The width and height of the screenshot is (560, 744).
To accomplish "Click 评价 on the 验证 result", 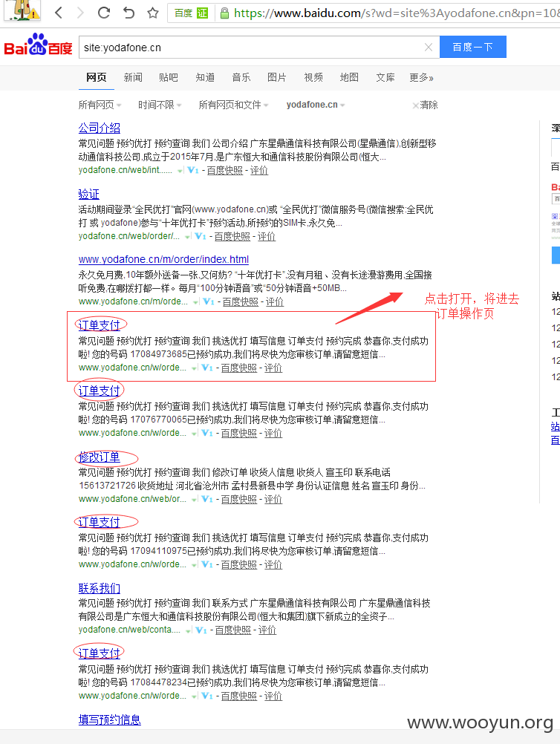I will tap(267, 236).
